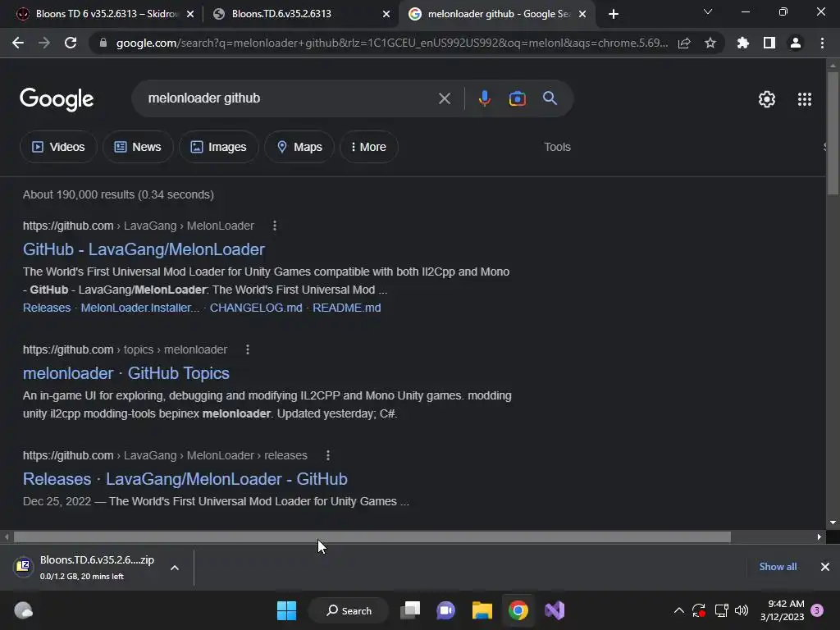
Task: View site info via address bar lock
Action: click(103, 43)
